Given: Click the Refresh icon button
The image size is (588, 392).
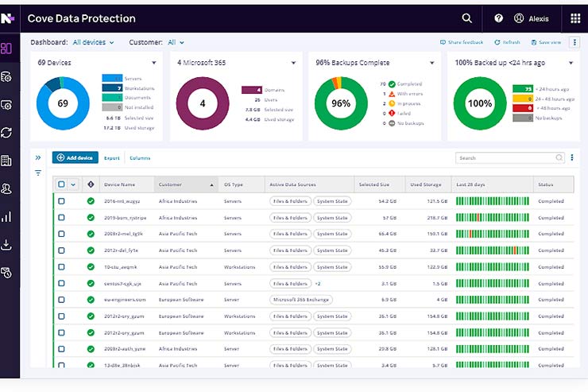Looking at the screenshot, I should [507, 42].
